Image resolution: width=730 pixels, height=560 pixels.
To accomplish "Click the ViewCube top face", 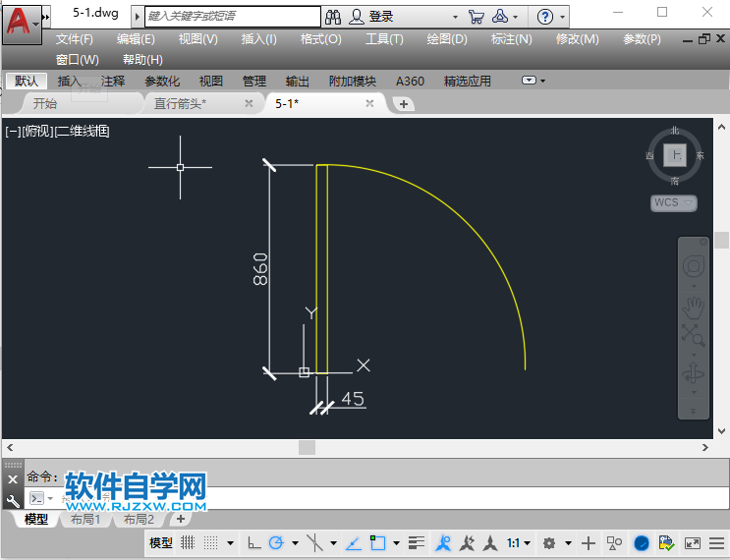I will [675, 154].
